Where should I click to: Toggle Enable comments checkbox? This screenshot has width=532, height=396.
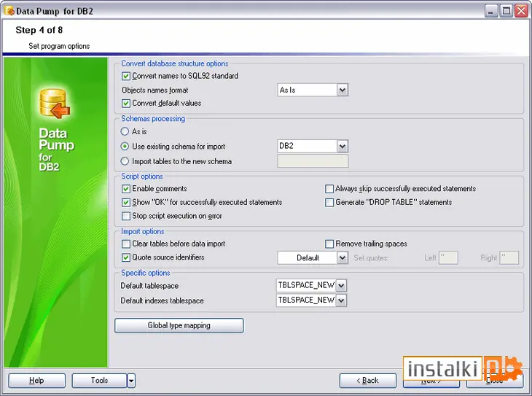(x=126, y=189)
